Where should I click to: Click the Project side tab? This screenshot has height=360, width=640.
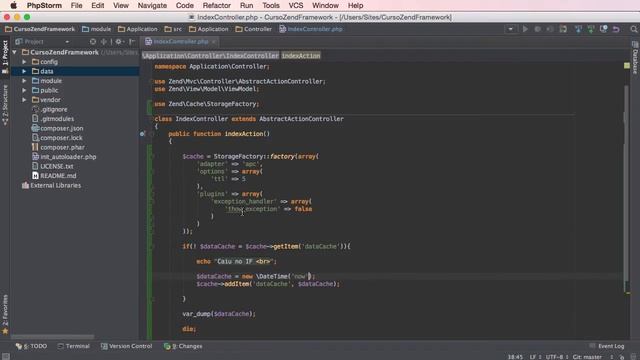5,56
